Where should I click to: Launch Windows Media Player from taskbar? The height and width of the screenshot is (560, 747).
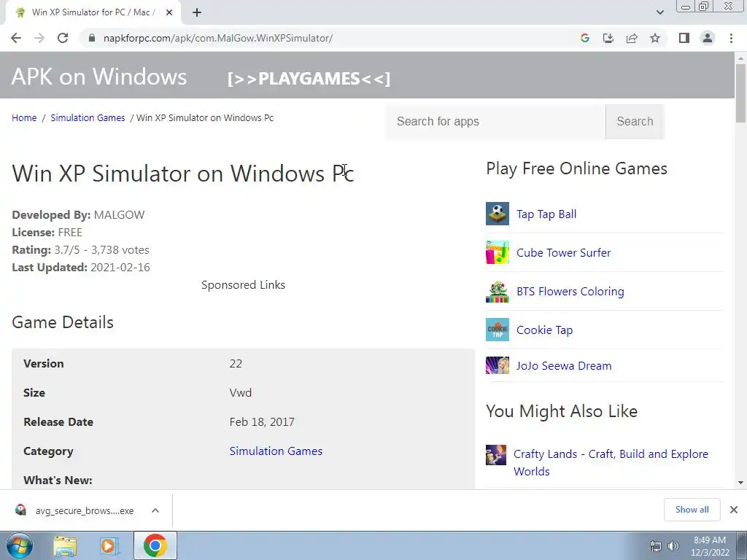(109, 546)
